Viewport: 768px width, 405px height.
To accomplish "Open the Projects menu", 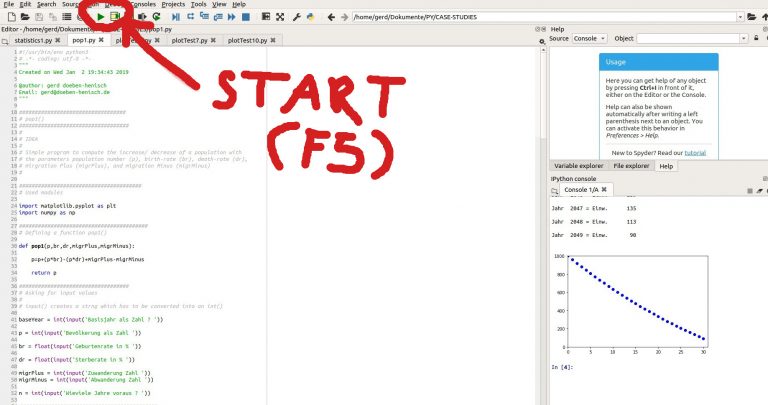I will [x=173, y=4].
